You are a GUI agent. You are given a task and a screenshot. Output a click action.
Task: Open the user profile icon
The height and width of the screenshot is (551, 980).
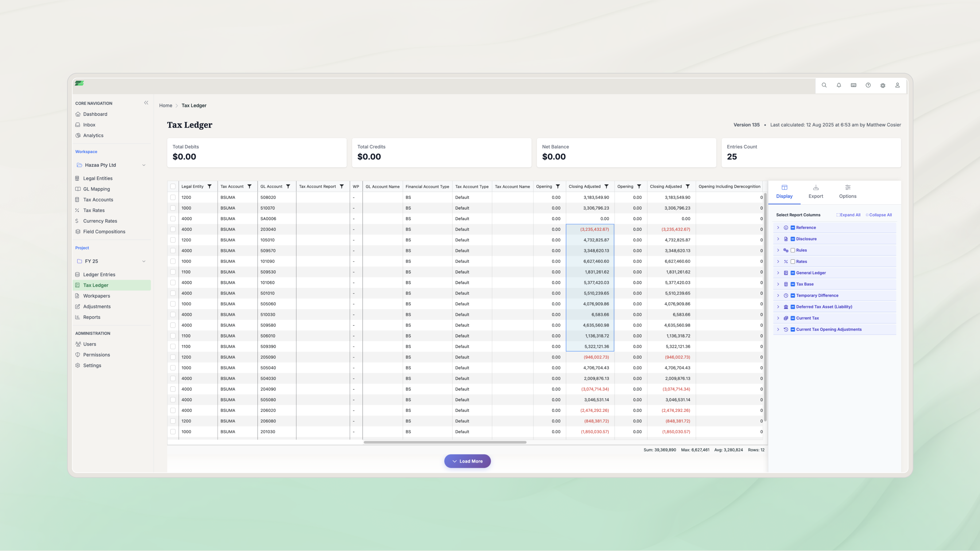point(898,85)
